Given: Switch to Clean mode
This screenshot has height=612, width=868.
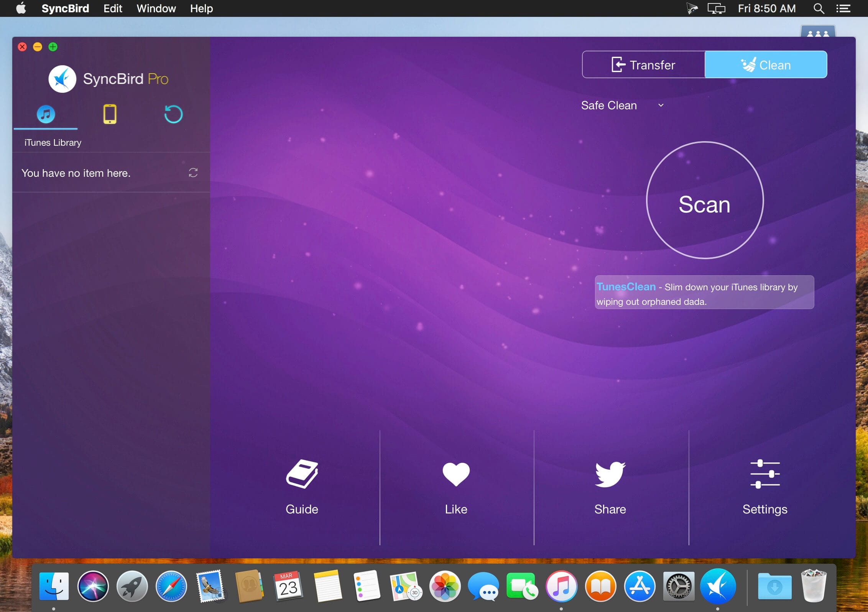Looking at the screenshot, I should (x=766, y=65).
